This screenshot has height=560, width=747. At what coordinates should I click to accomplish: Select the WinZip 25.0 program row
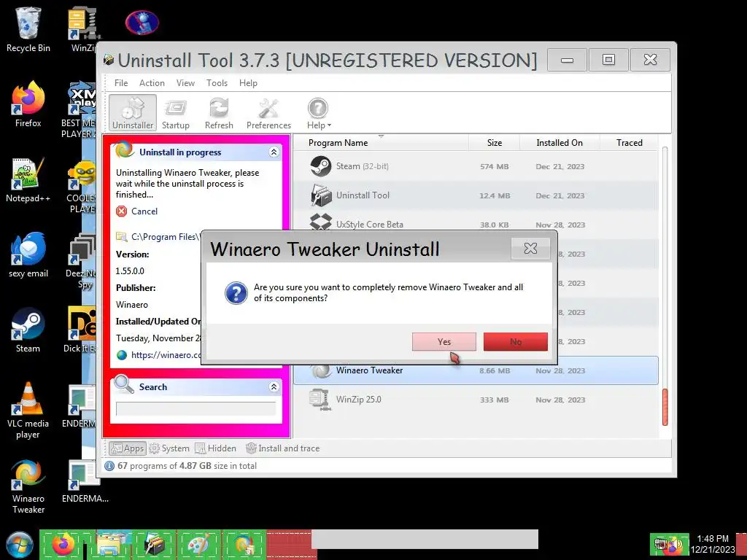coord(476,400)
